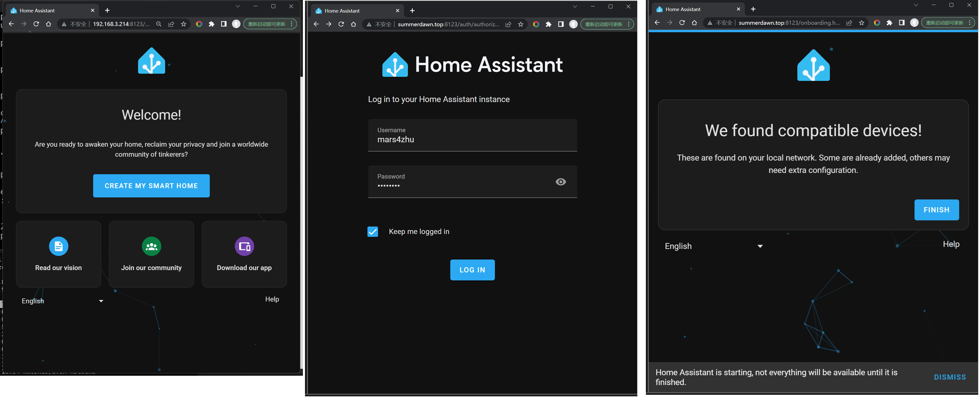Click profile avatar in left browser window

click(236, 24)
